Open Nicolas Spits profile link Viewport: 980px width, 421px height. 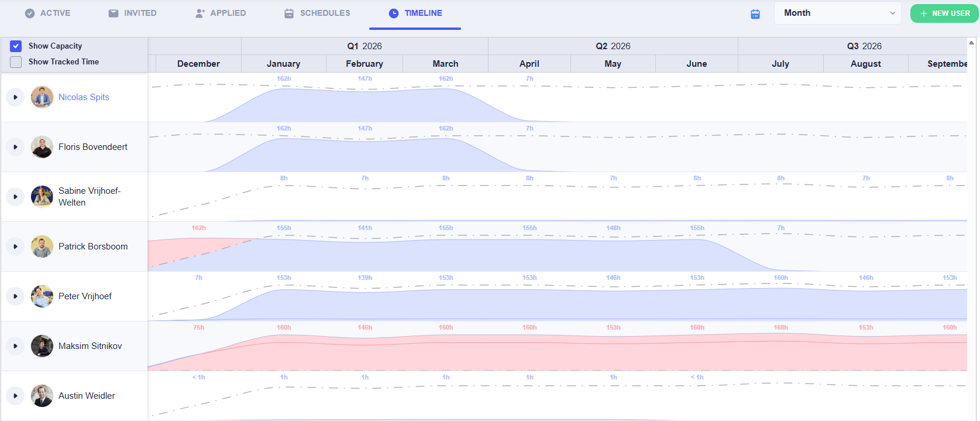pyautogui.click(x=84, y=97)
